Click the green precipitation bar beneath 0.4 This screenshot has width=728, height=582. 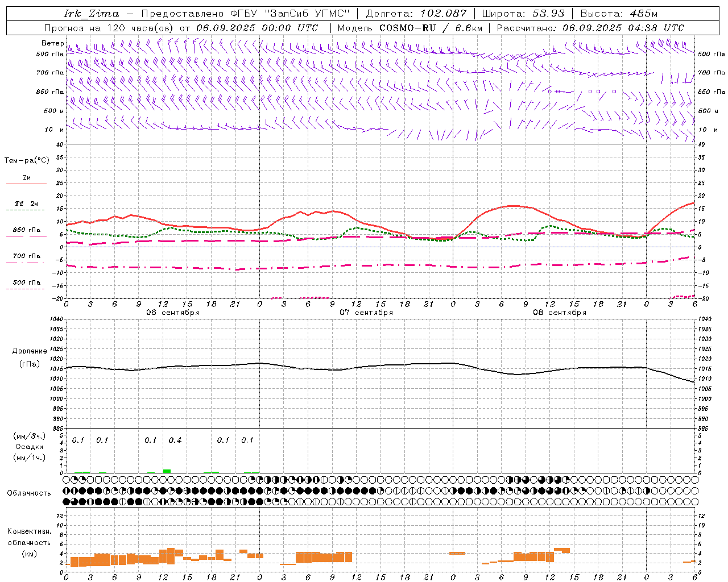pyautogui.click(x=167, y=471)
